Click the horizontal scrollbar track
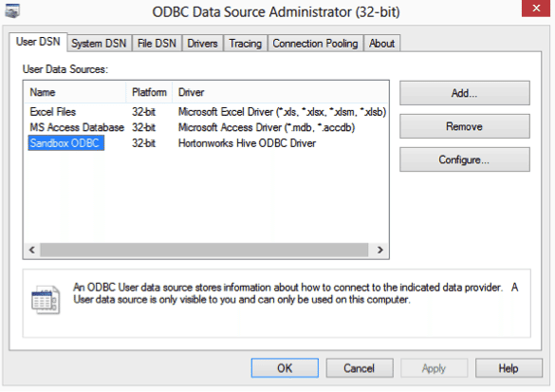The height and width of the screenshot is (392, 555). click(x=204, y=250)
